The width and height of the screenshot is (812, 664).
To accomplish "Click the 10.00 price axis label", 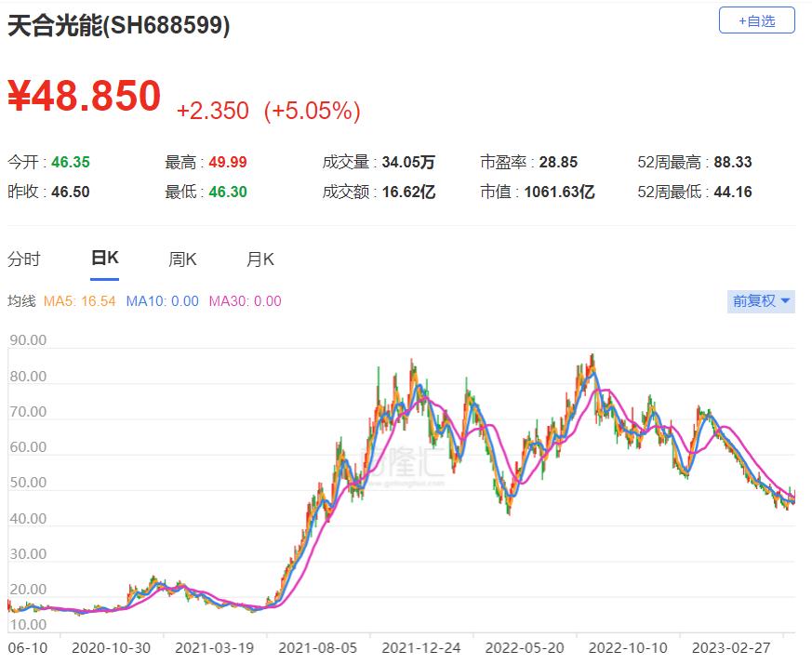I will coord(28,625).
